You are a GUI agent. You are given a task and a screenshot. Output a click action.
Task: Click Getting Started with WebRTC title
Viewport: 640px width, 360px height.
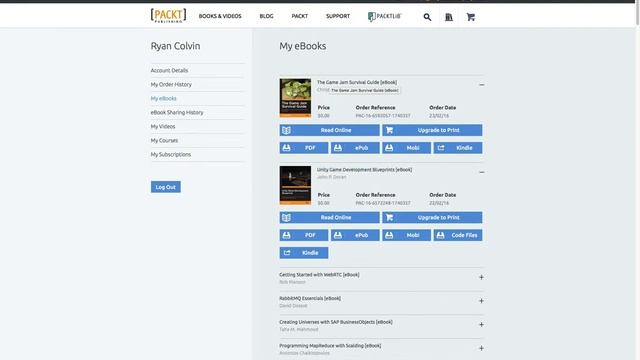coord(319,275)
